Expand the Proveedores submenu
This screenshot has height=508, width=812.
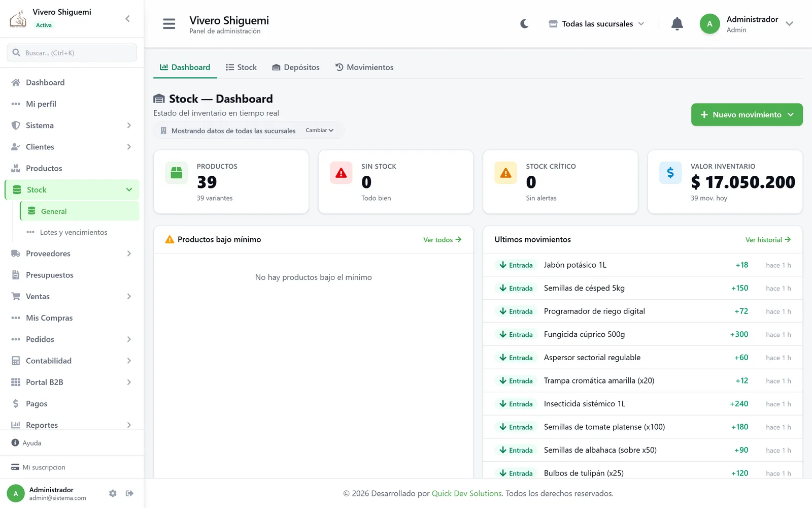[129, 253]
